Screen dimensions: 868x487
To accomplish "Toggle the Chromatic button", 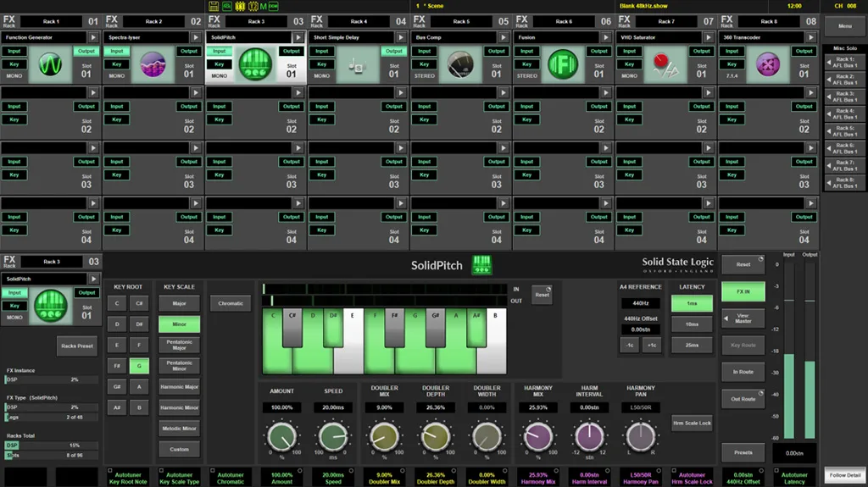I will point(231,303).
